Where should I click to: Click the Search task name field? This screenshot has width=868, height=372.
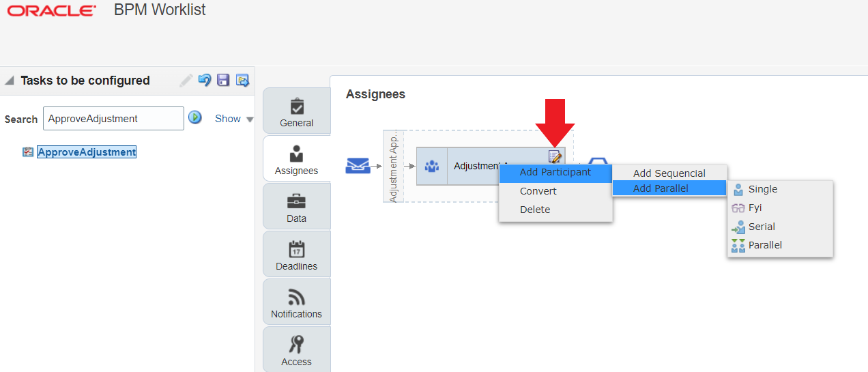coord(113,119)
